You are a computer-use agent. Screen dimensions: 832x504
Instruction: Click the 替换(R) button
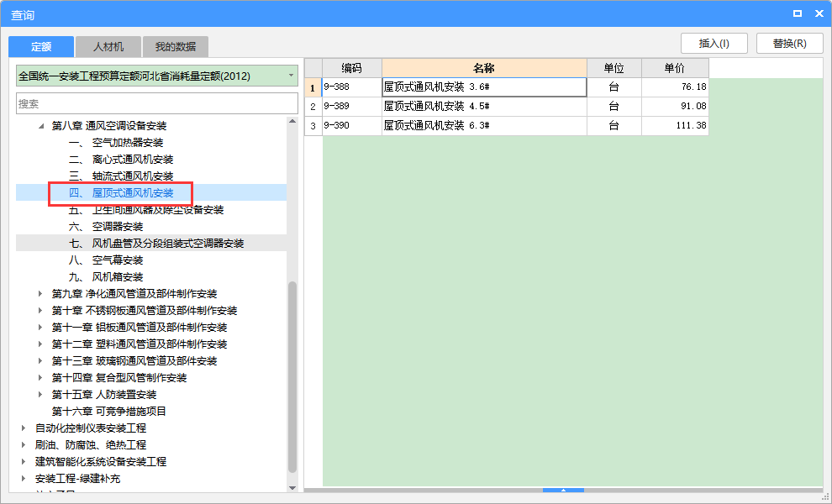point(789,44)
